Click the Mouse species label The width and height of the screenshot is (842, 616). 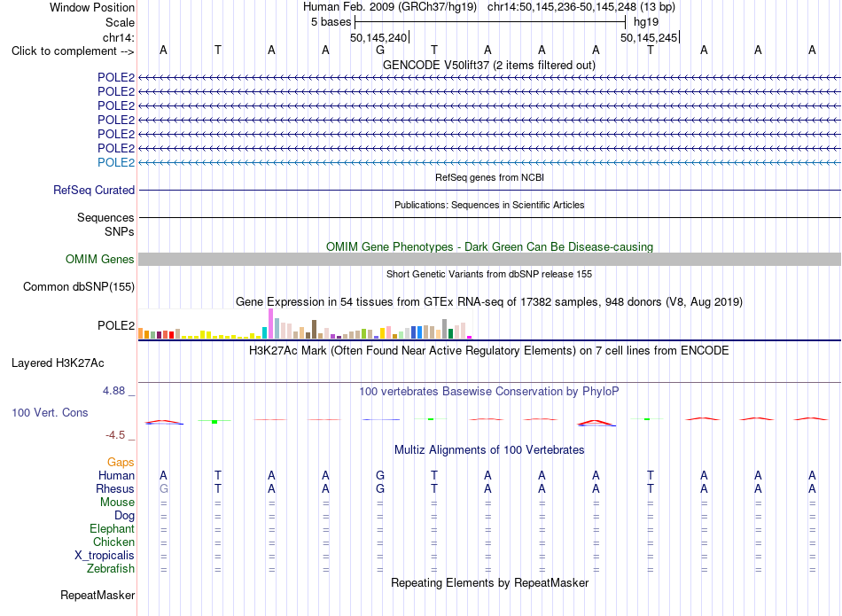click(x=117, y=503)
